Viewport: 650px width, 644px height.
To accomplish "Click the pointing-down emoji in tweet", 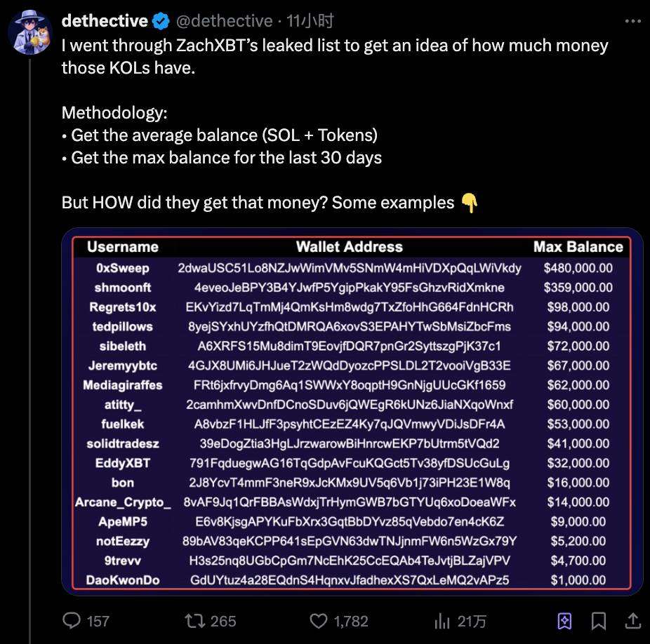I will [x=469, y=203].
